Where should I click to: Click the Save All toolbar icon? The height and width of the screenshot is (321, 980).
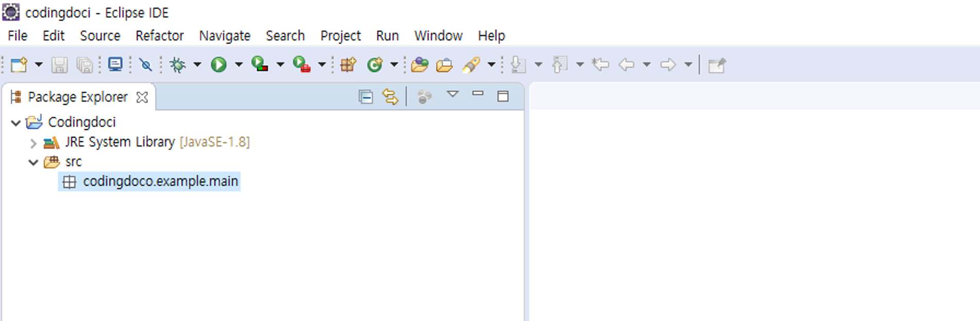click(84, 65)
